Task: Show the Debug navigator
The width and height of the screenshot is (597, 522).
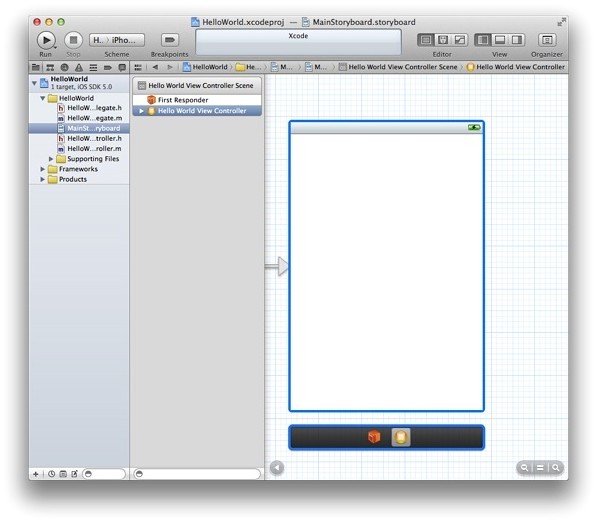Action: pyautogui.click(x=93, y=68)
